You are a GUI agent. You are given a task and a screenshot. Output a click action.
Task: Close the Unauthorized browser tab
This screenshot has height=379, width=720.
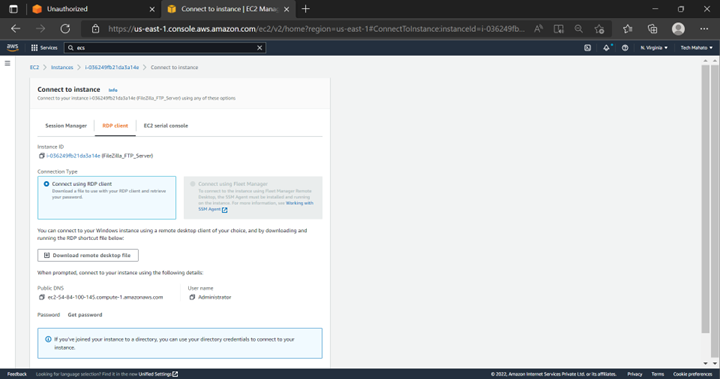(x=152, y=9)
